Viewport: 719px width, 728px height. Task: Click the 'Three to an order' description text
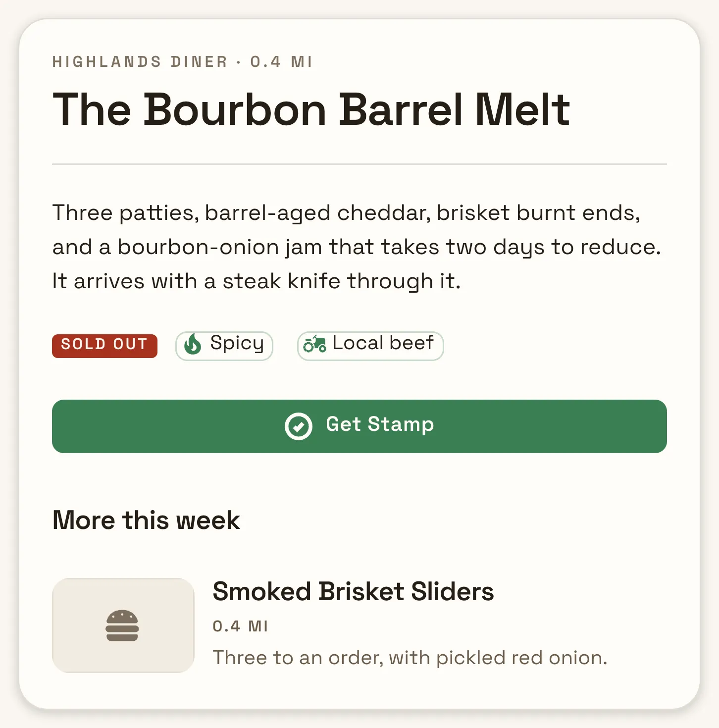click(410, 658)
